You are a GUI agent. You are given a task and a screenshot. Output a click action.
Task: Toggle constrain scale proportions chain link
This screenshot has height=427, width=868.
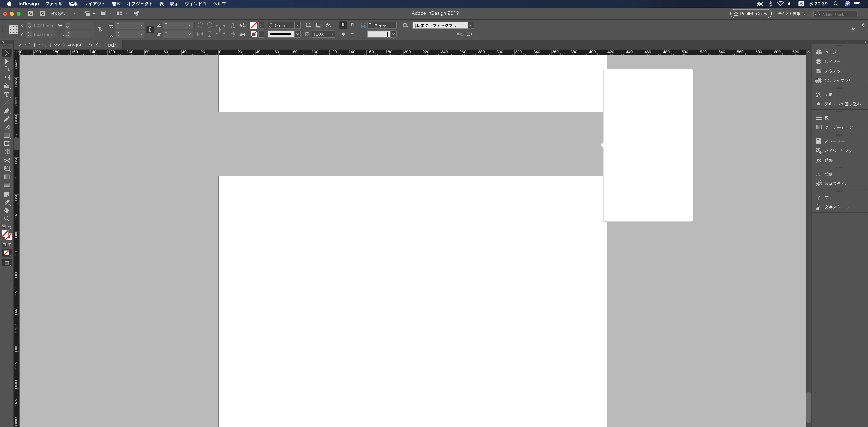[150, 30]
